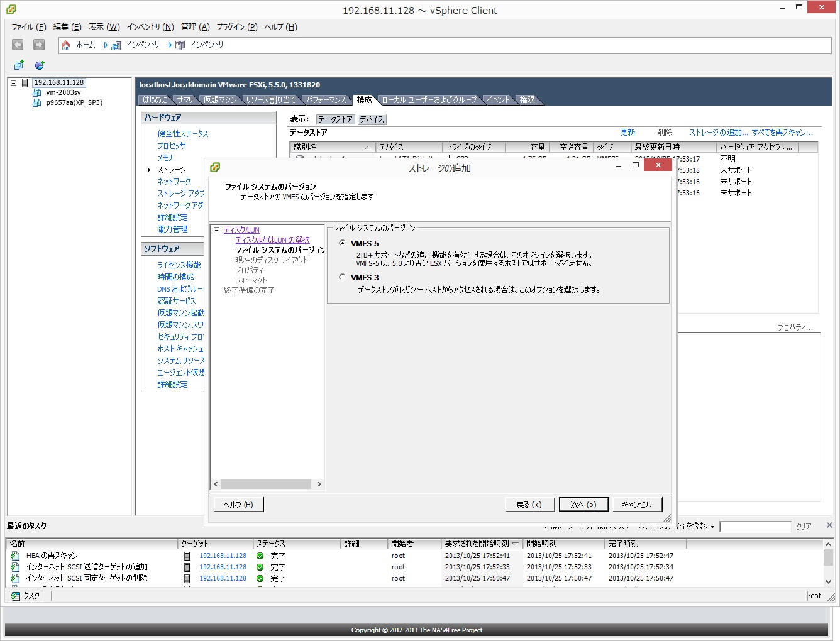Select the host 192.168.11.128 in the tree
Screen dimensions: 840x641
(x=58, y=82)
